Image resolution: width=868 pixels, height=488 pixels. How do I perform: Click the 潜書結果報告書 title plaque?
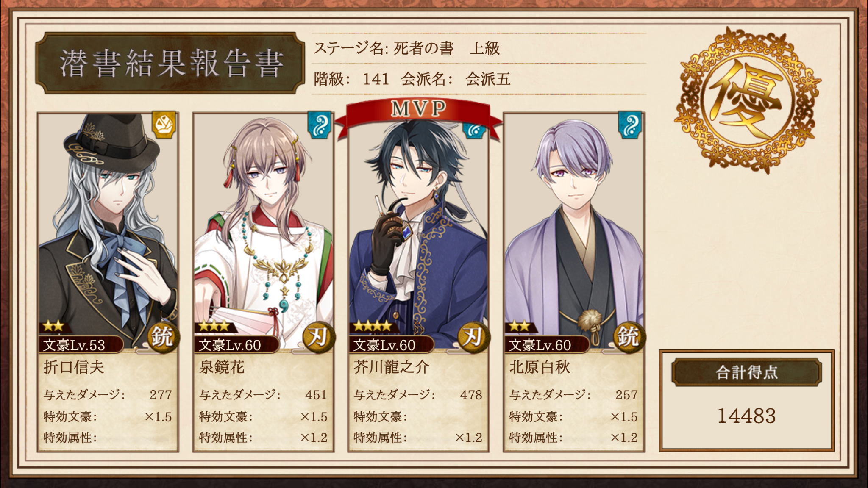[170, 63]
